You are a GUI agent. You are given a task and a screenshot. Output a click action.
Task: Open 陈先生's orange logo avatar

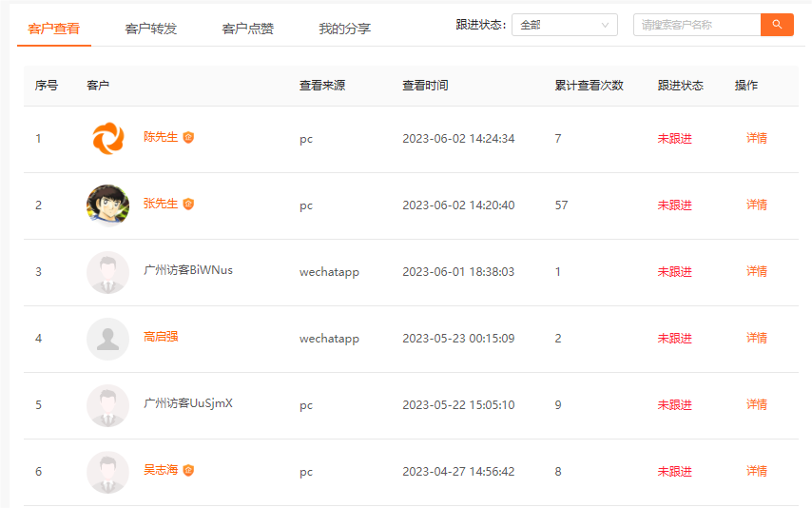click(107, 138)
